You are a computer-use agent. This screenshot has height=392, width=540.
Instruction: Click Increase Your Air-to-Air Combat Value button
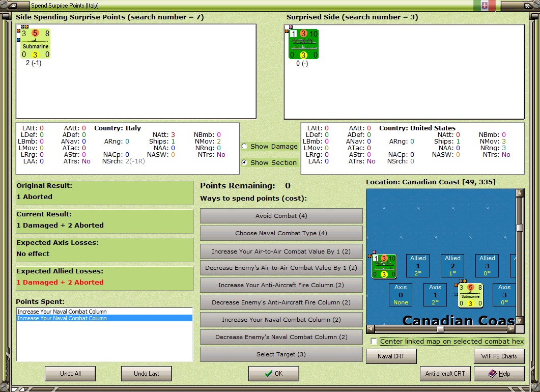coord(281,251)
